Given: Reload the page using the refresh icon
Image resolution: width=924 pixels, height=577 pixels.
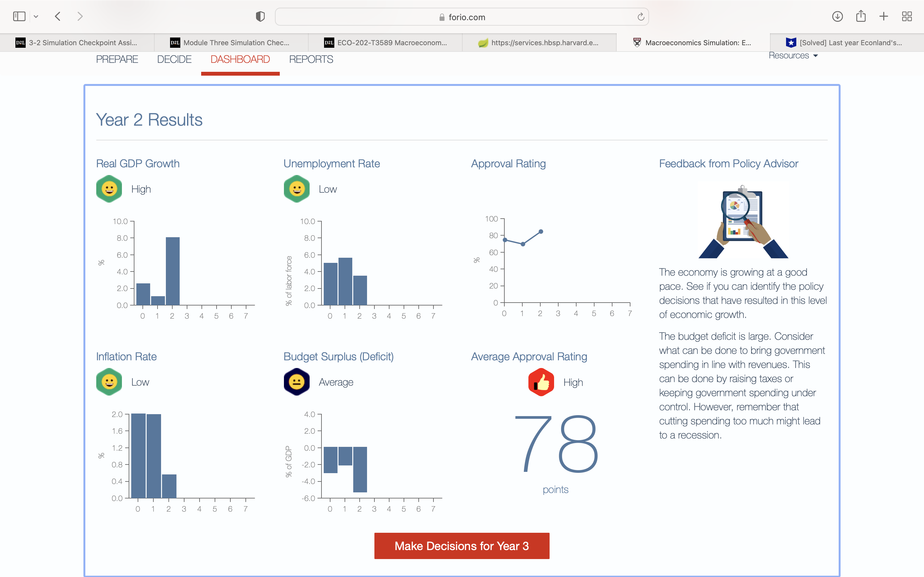Looking at the screenshot, I should tap(641, 17).
